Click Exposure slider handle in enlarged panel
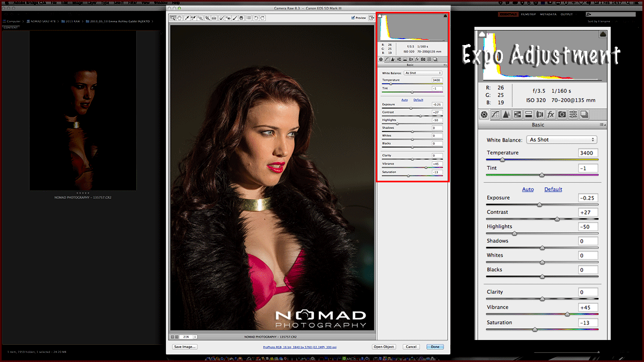644x362 pixels. [539, 205]
